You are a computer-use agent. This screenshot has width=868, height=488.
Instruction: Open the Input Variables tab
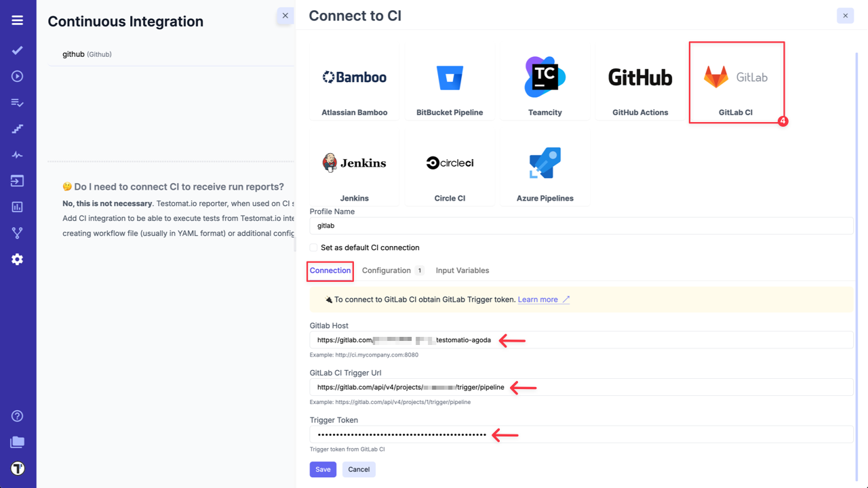(462, 270)
